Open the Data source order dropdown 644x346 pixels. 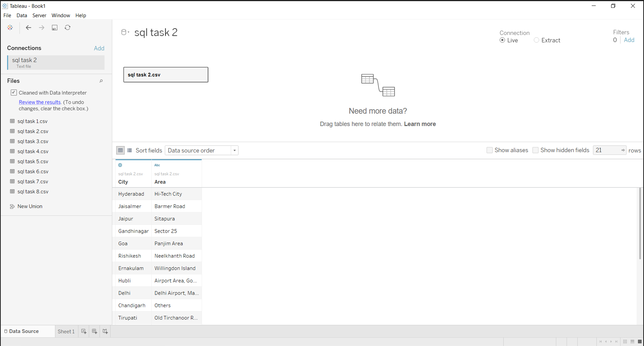tap(234, 150)
